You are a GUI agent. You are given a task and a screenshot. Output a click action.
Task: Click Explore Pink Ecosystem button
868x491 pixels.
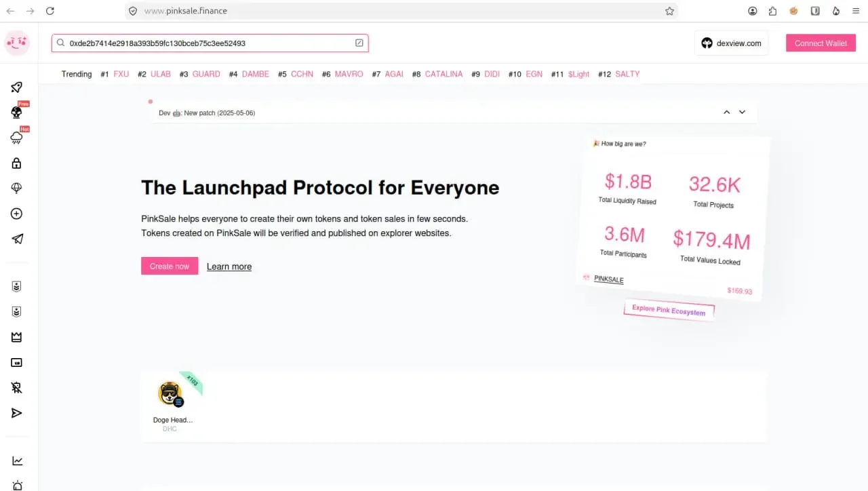click(x=669, y=310)
